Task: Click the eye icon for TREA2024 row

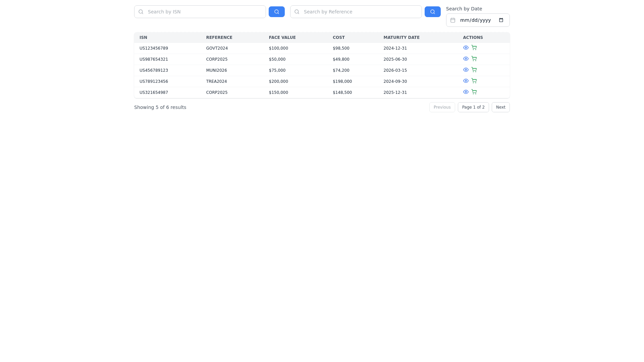Action: tap(466, 81)
